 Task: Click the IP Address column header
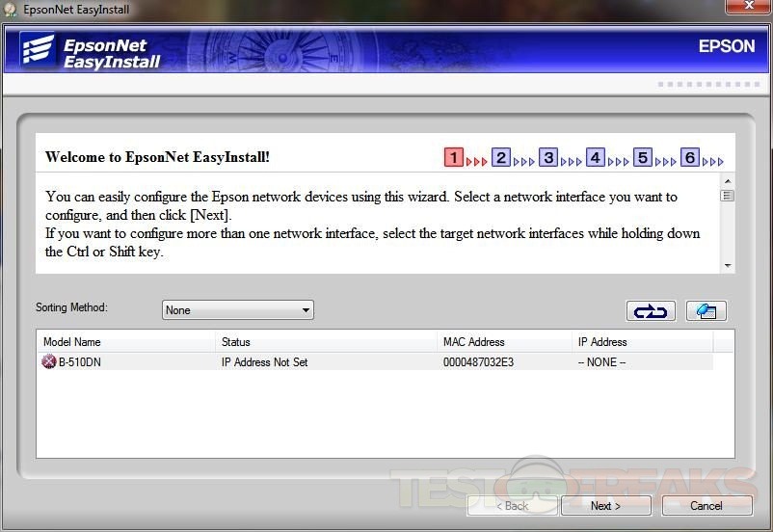641,342
